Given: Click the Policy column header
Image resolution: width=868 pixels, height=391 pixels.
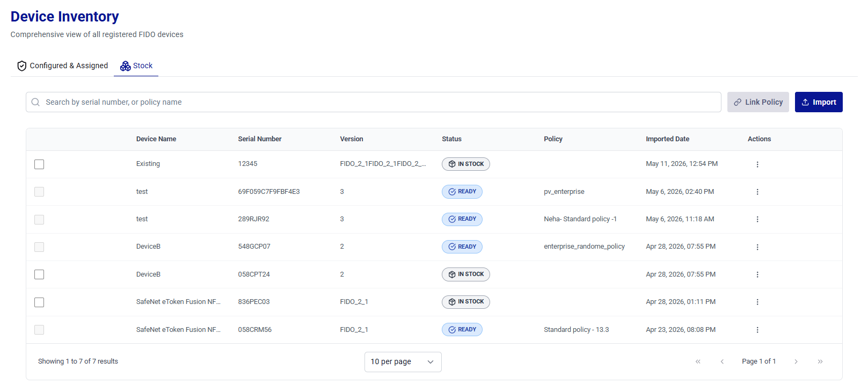Looking at the screenshot, I should (553, 139).
